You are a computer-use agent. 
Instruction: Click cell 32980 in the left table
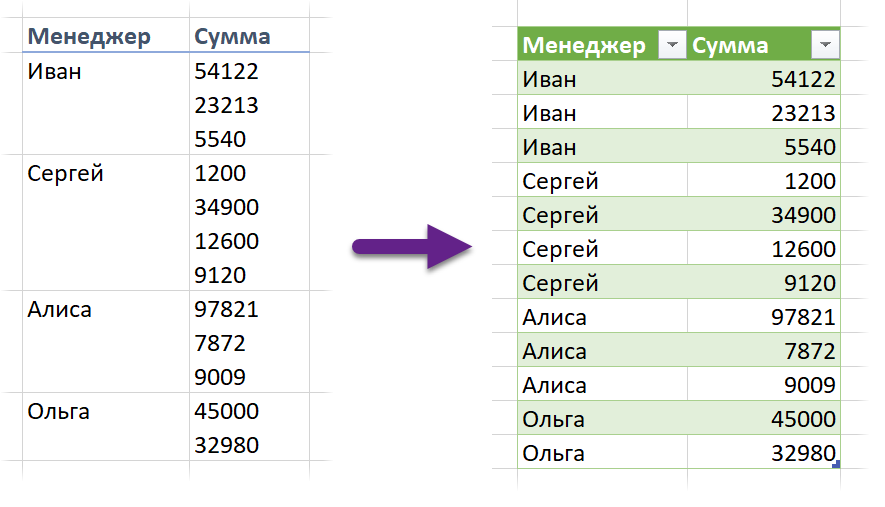(x=227, y=445)
